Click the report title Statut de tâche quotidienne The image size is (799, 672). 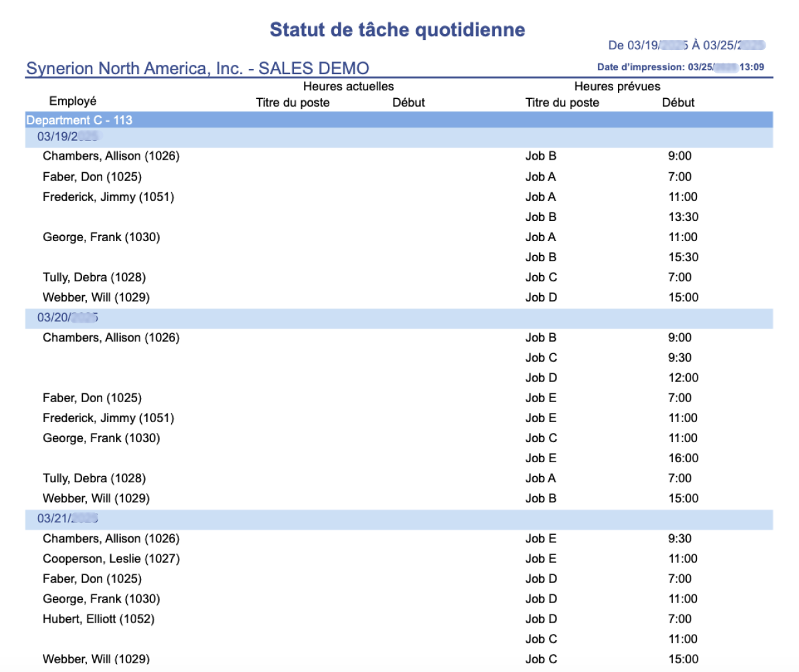(397, 30)
